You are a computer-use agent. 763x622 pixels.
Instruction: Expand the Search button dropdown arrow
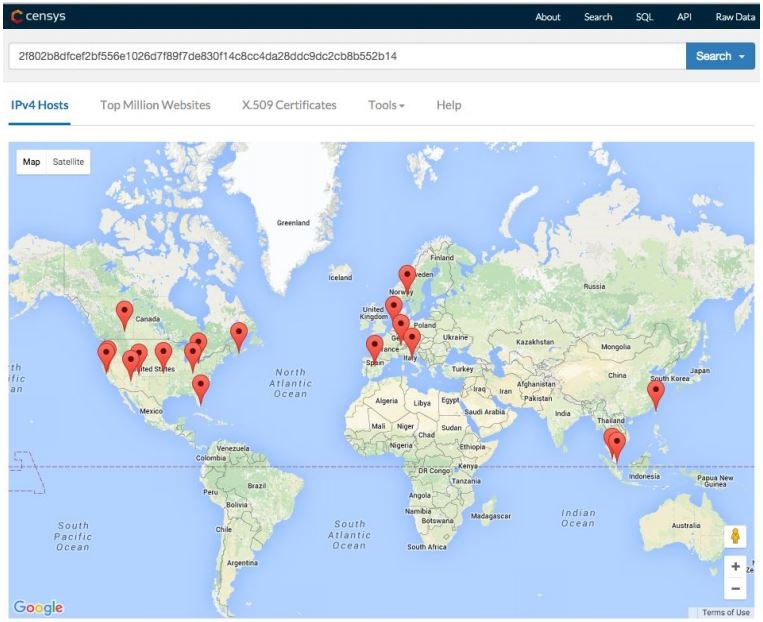pyautogui.click(x=742, y=56)
